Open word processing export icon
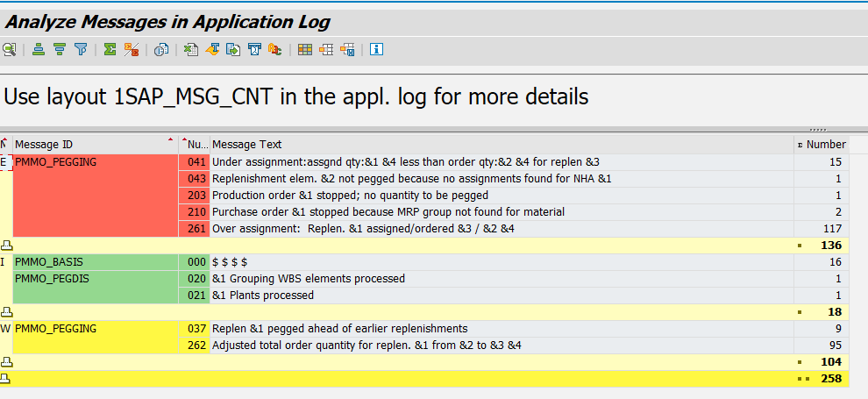 click(x=212, y=49)
